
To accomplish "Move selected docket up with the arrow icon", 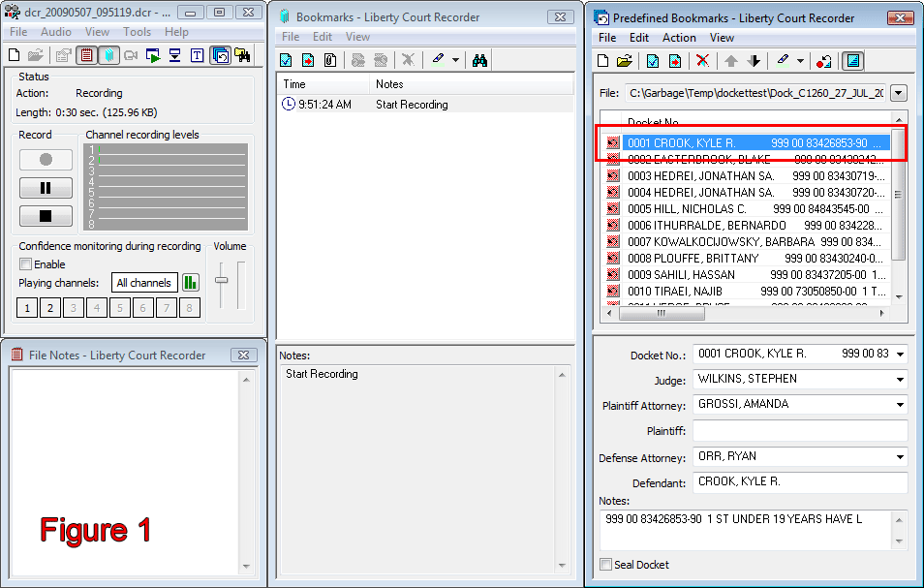I will point(730,60).
